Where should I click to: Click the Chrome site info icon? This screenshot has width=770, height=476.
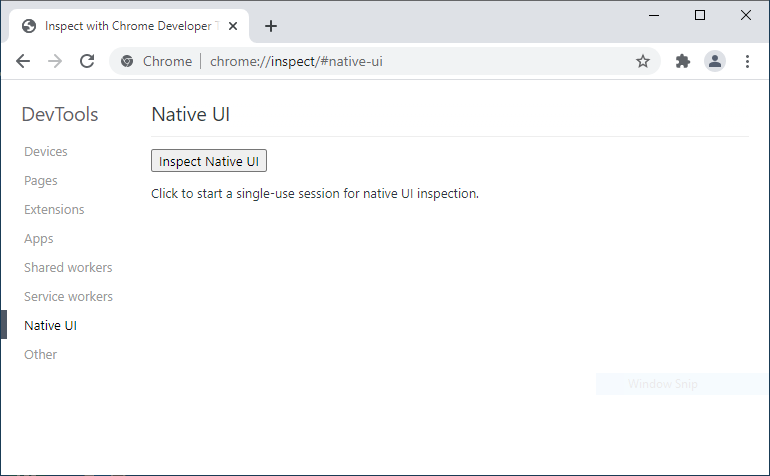[x=127, y=61]
